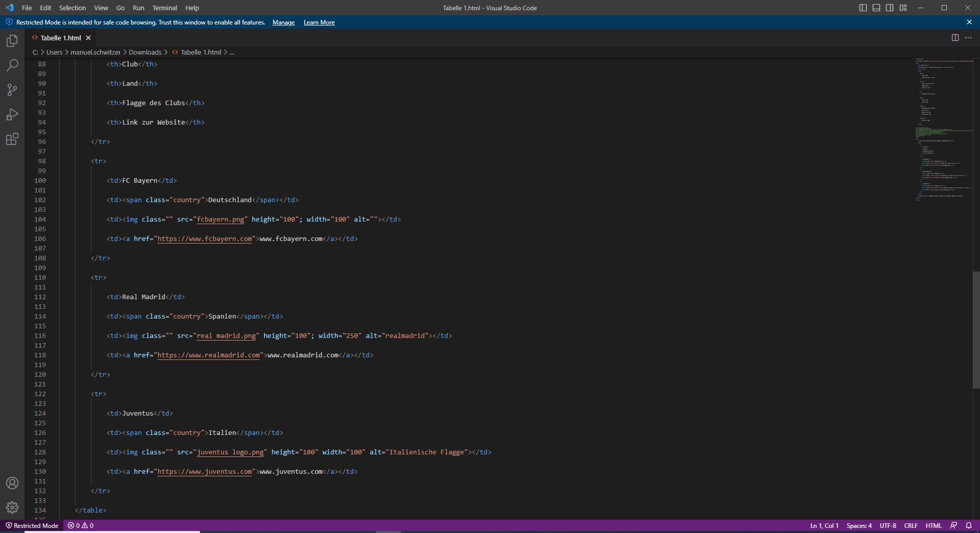Toggle the bottom panel layout button
Viewport: 980px width, 533px height.
[876, 8]
